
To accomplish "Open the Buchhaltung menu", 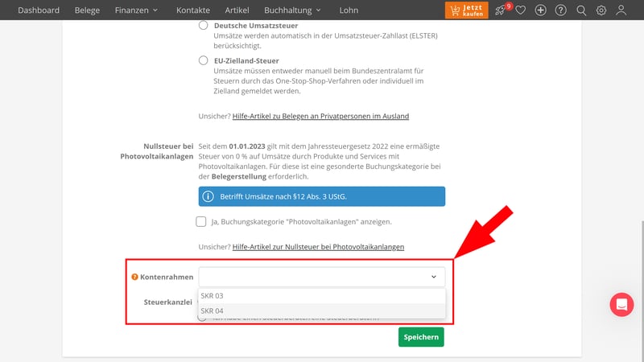I will coord(292,10).
